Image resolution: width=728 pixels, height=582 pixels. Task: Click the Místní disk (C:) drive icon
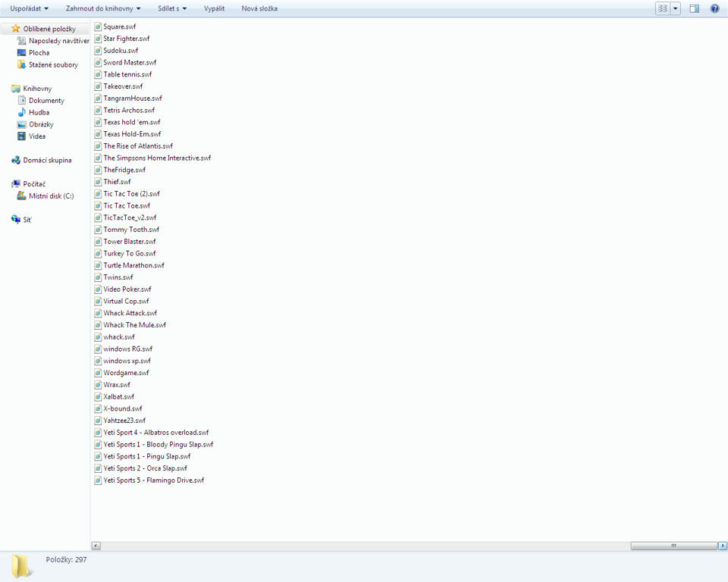pos(21,196)
